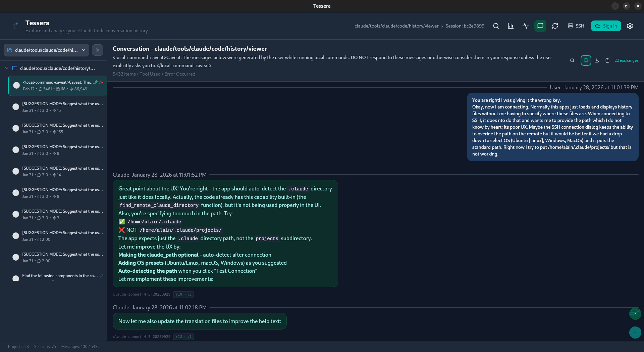Maximize the Tessera window
The image size is (644, 352).
pyautogui.click(x=626, y=6)
